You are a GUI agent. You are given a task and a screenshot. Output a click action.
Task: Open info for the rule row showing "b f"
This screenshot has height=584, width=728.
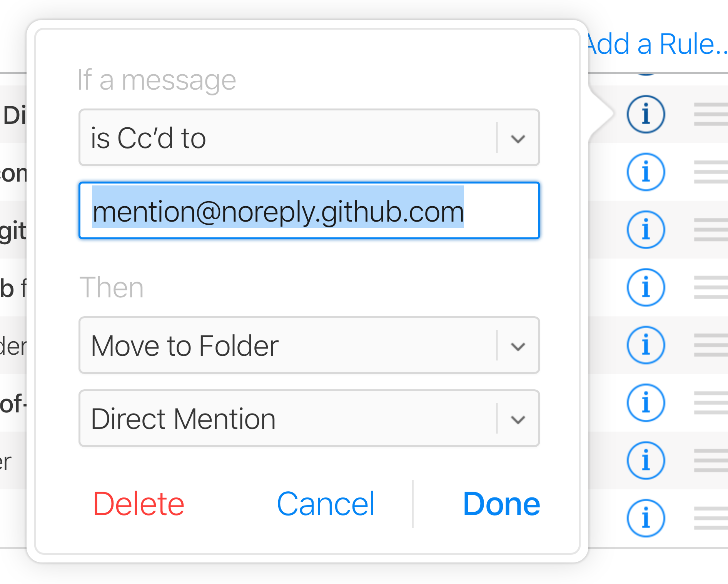click(x=646, y=287)
